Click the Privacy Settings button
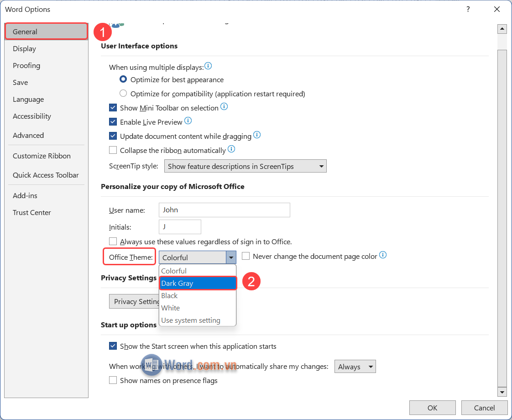 (134, 301)
